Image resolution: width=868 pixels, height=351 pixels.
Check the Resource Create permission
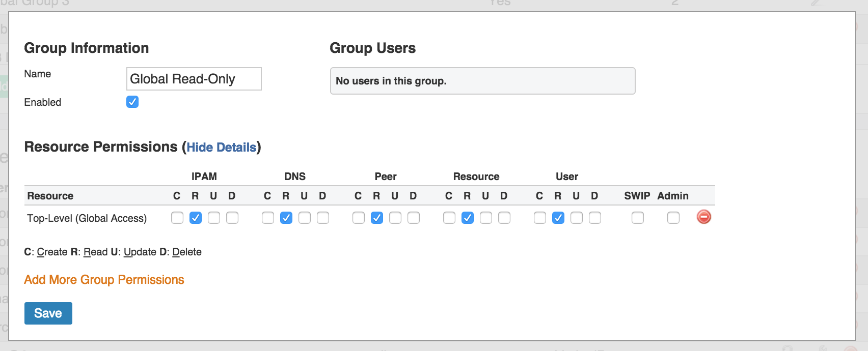click(449, 218)
